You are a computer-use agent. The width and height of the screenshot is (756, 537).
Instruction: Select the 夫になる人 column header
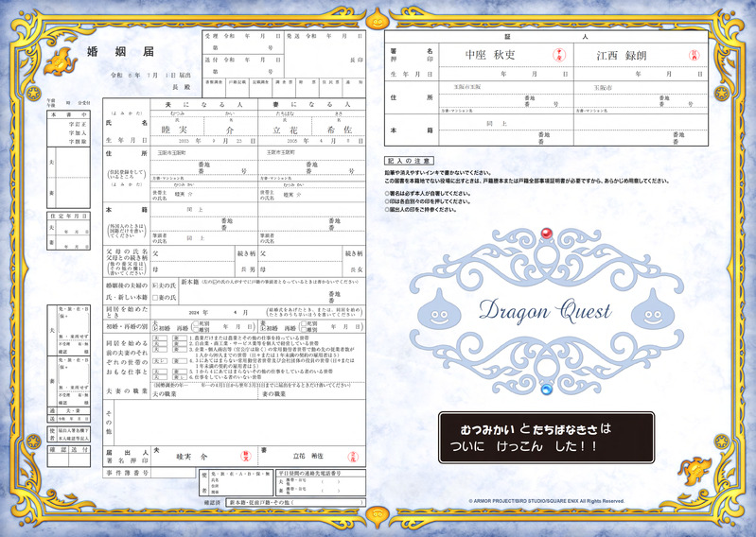click(x=204, y=105)
